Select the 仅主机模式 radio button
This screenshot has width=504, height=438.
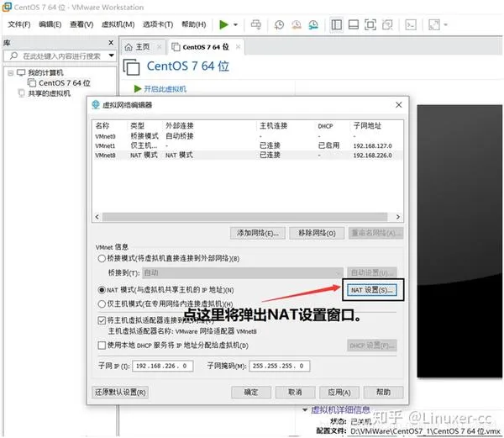tap(102, 303)
